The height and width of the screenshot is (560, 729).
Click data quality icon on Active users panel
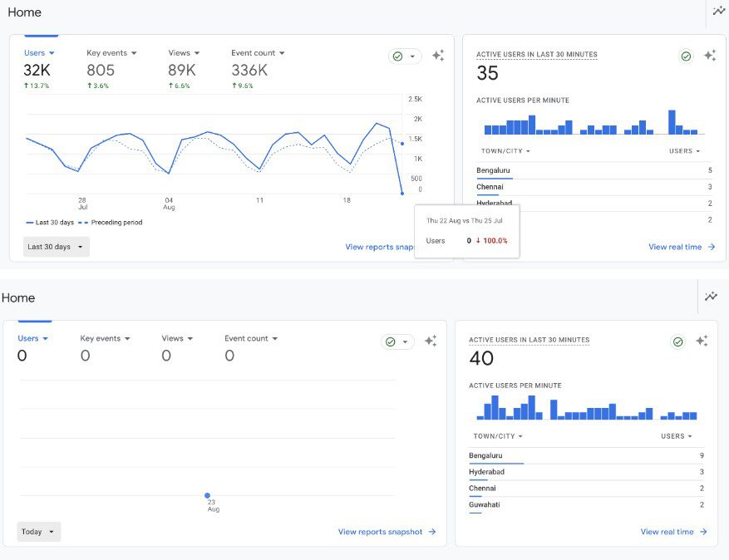tap(686, 56)
